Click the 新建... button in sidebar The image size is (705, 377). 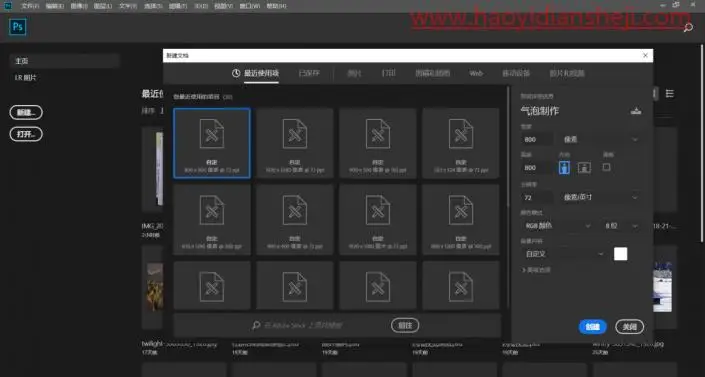26,112
